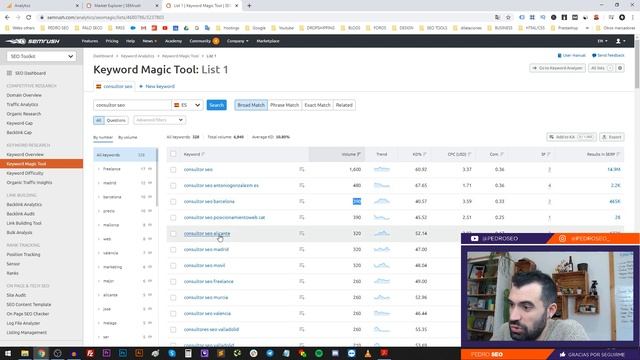Select Broad Match tab
The image size is (640, 360).
click(251, 105)
